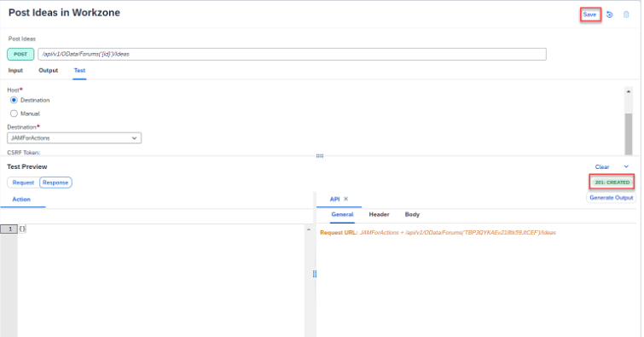Switch to the Output tab
644x337 pixels.
click(48, 70)
